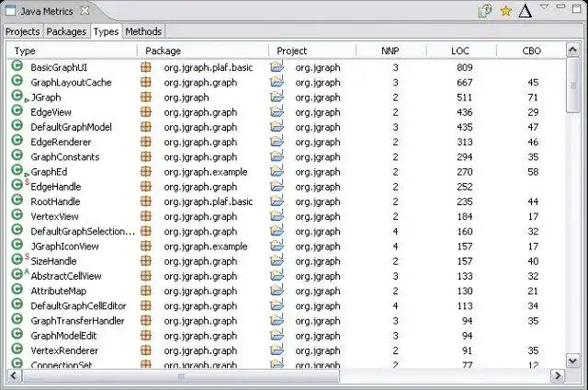
Task: Click the vertical scrollbar thumb
Action: tap(572, 85)
